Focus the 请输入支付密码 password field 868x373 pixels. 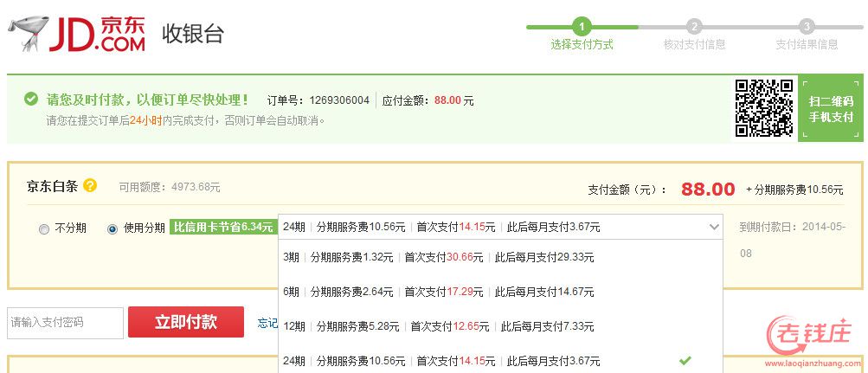65,323
